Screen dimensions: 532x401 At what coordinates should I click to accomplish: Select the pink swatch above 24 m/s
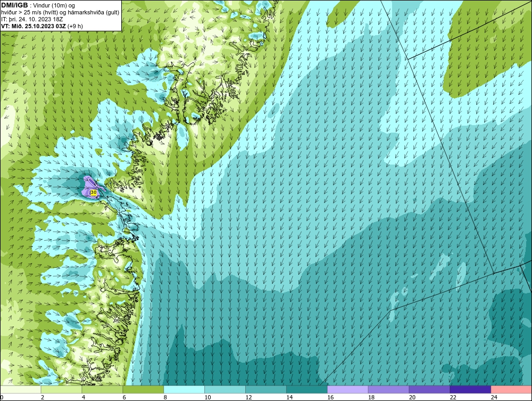pyautogui.click(x=511, y=389)
